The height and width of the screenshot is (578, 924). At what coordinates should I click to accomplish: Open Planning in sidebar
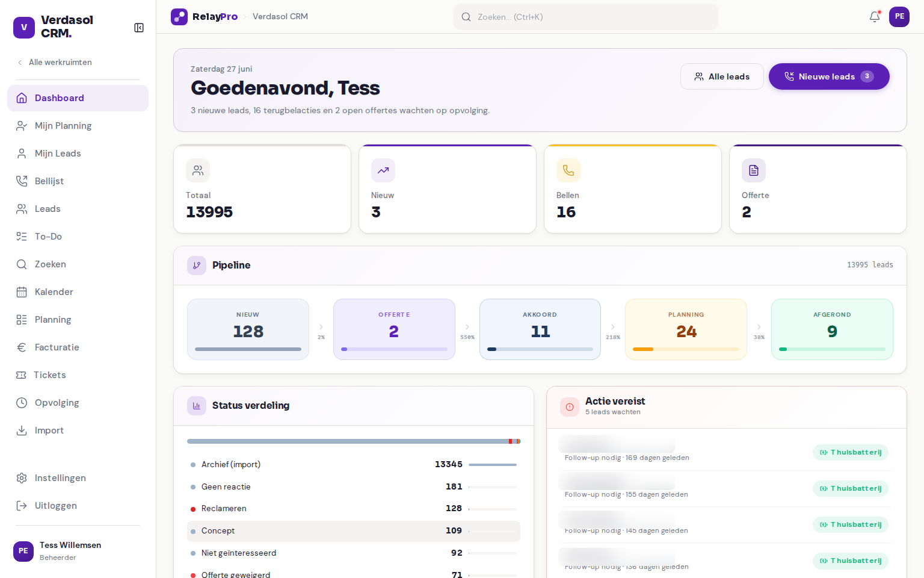(78, 320)
